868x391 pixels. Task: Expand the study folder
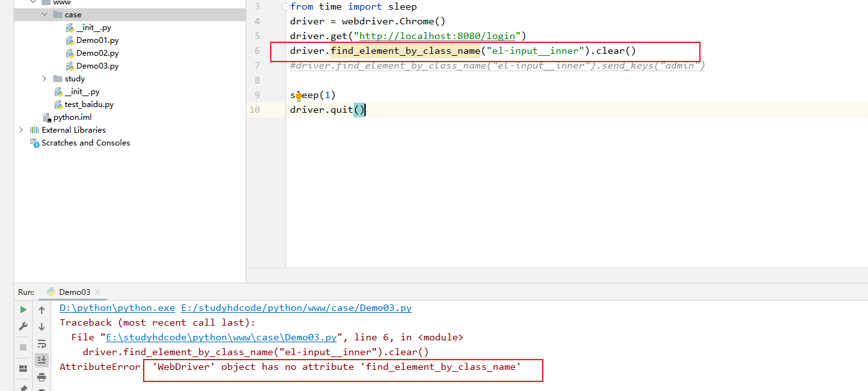pos(44,78)
